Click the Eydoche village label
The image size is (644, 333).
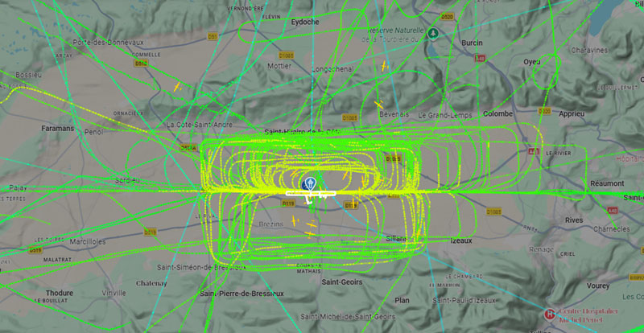(x=305, y=23)
